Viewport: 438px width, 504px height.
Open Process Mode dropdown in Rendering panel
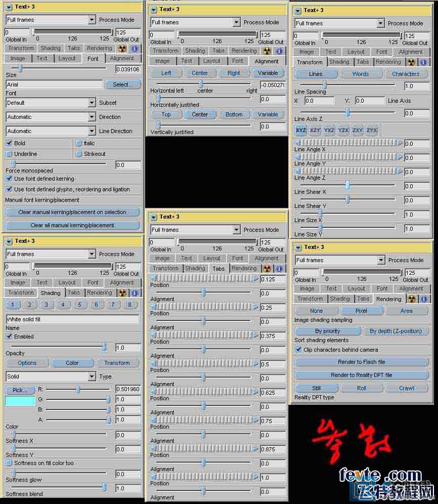(x=381, y=260)
